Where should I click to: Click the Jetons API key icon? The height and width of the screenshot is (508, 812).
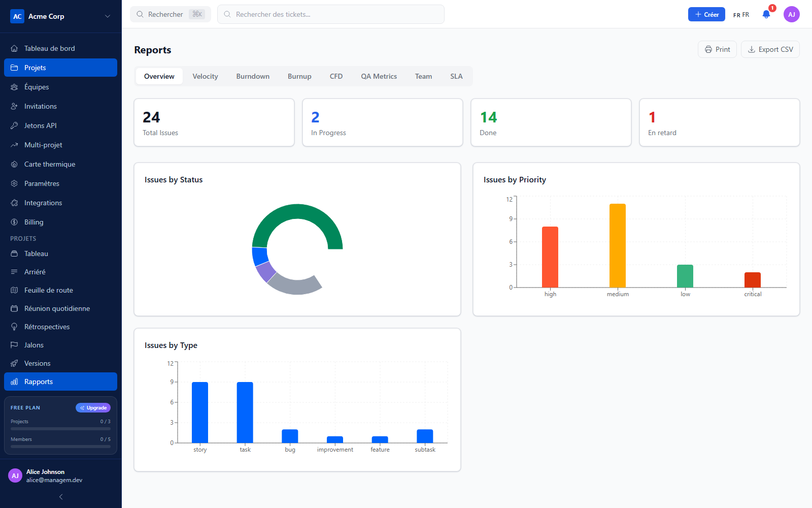(x=14, y=125)
